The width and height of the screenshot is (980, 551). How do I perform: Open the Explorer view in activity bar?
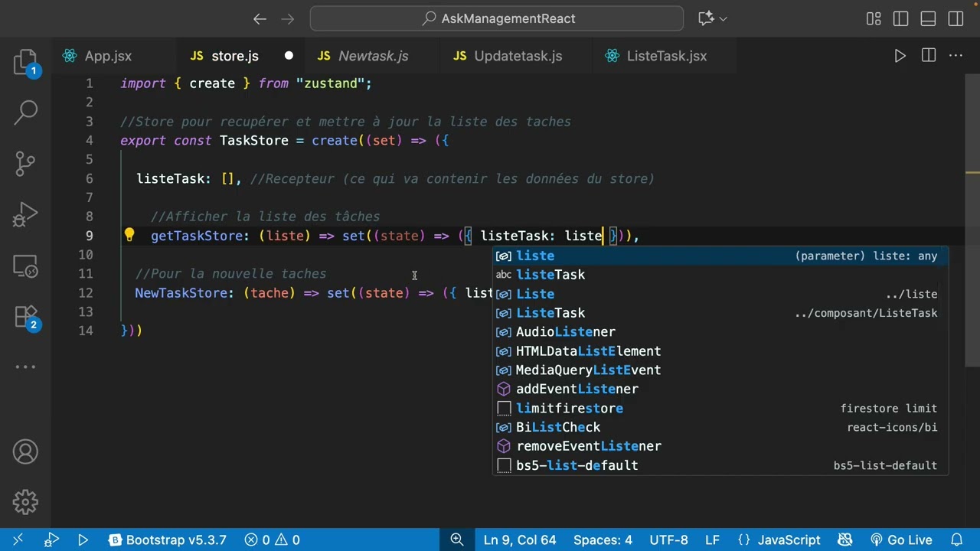click(x=25, y=62)
